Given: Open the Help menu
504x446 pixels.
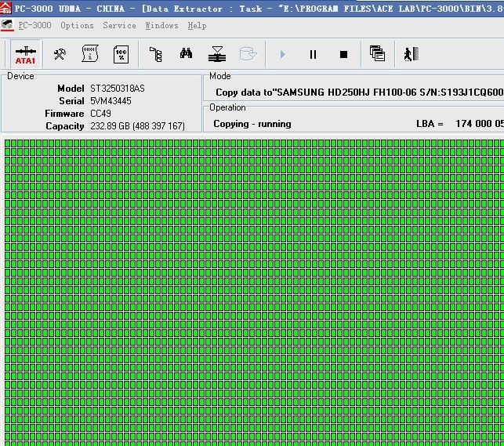Looking at the screenshot, I should [x=197, y=25].
